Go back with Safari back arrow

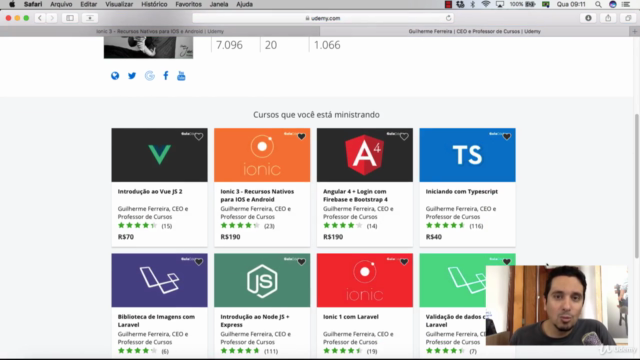pos(40,18)
